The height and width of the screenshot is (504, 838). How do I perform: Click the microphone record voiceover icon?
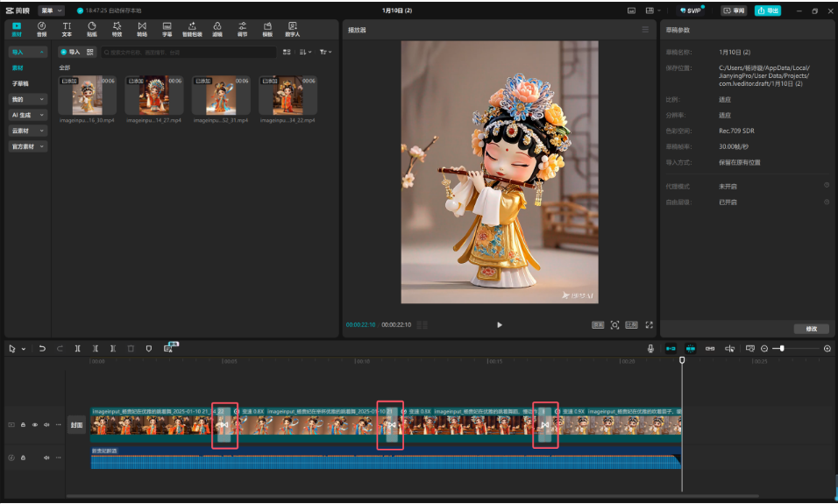(x=650, y=349)
